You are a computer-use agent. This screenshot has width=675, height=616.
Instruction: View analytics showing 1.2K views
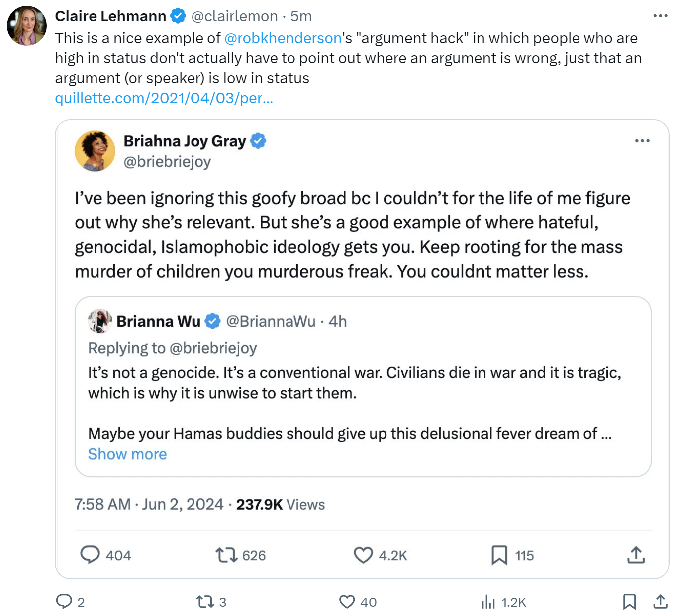[503, 602]
